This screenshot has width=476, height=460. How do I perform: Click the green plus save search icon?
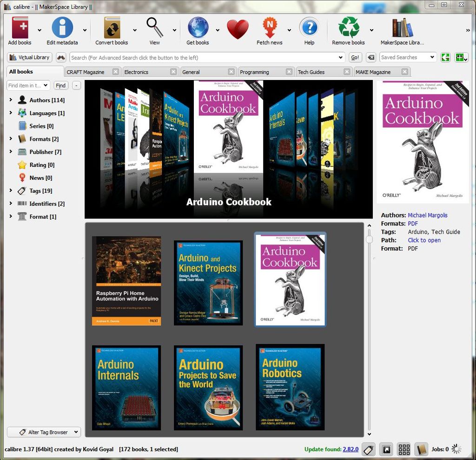tap(461, 57)
